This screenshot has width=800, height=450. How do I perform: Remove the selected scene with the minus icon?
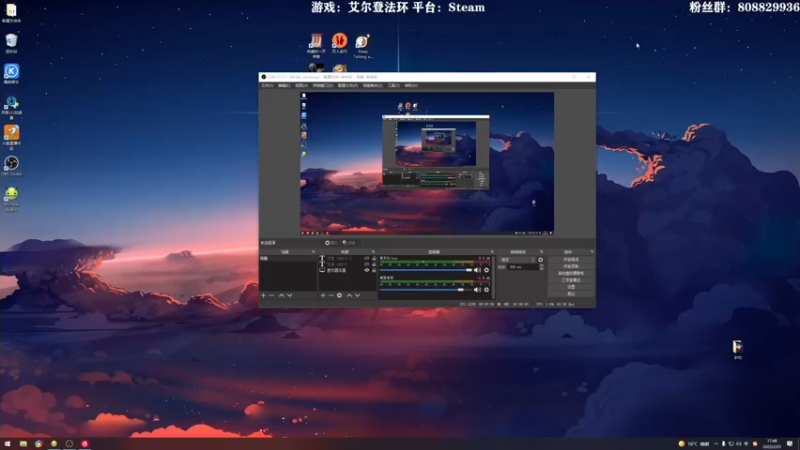point(271,295)
